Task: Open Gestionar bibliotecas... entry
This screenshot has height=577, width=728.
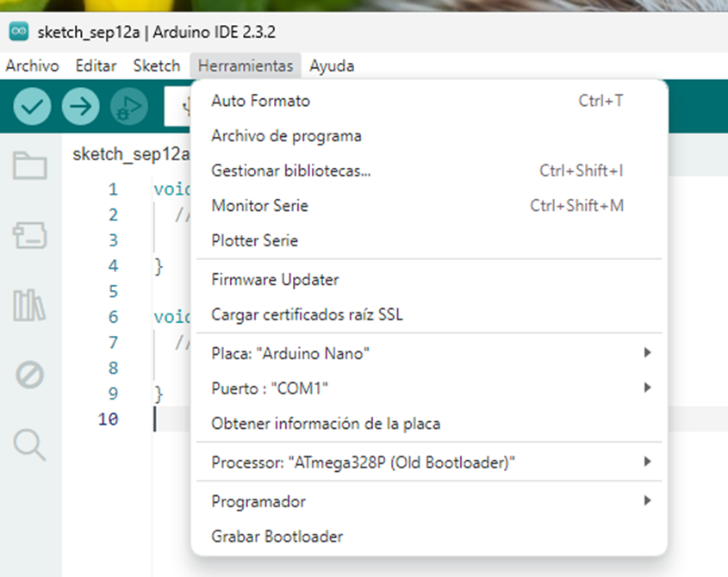Action: click(x=429, y=171)
